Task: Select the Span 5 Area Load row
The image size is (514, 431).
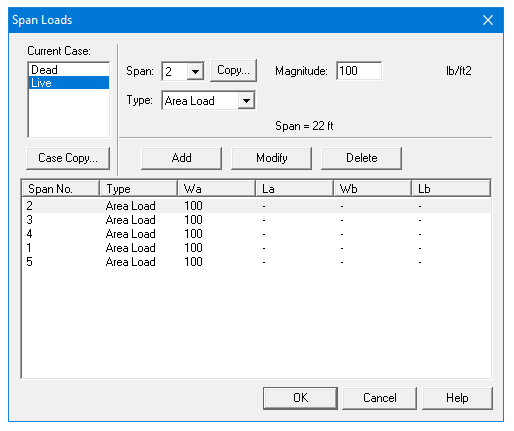Action: (x=257, y=262)
